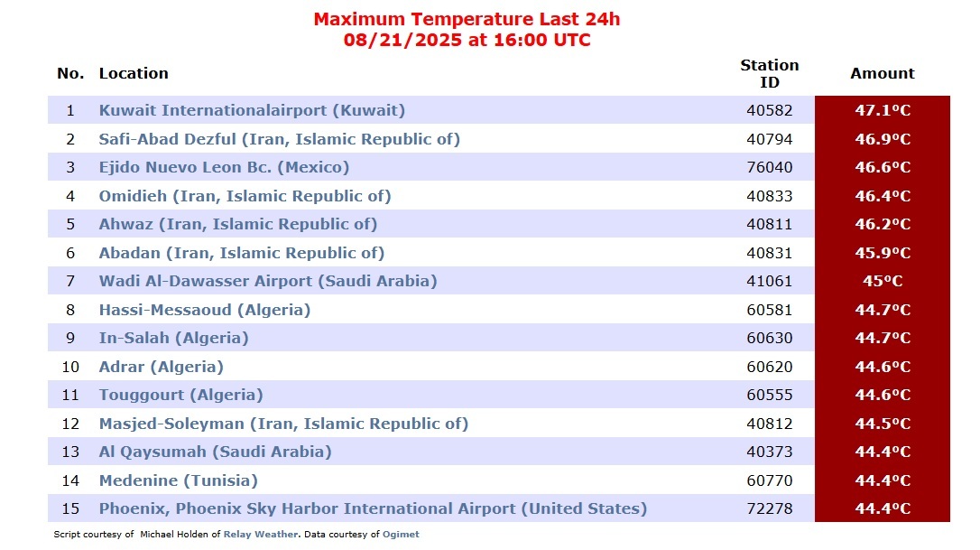Click the In-Salah (Algeria) link
Screen dimensions: 980x550
point(174,338)
